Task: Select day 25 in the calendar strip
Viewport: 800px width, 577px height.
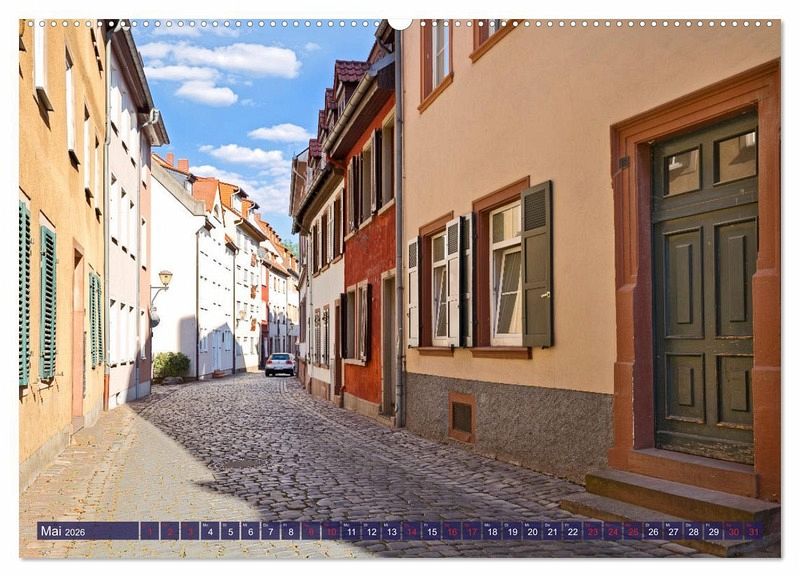Action: click(x=633, y=531)
